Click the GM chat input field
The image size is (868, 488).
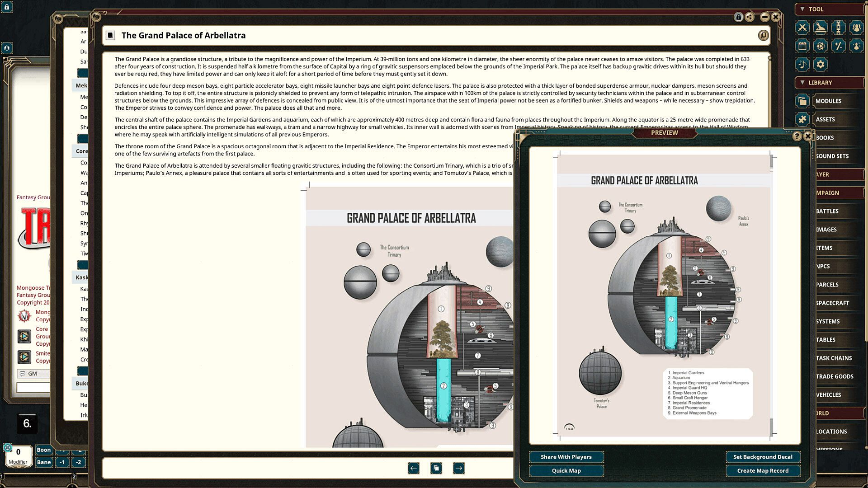click(x=34, y=387)
